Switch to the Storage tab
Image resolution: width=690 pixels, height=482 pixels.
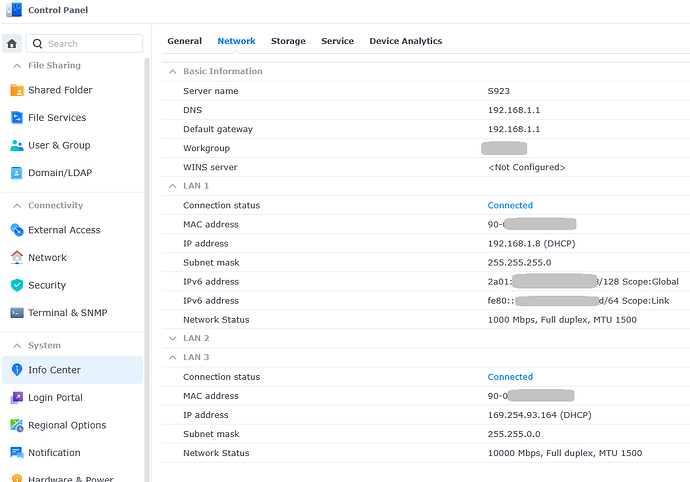click(x=288, y=41)
